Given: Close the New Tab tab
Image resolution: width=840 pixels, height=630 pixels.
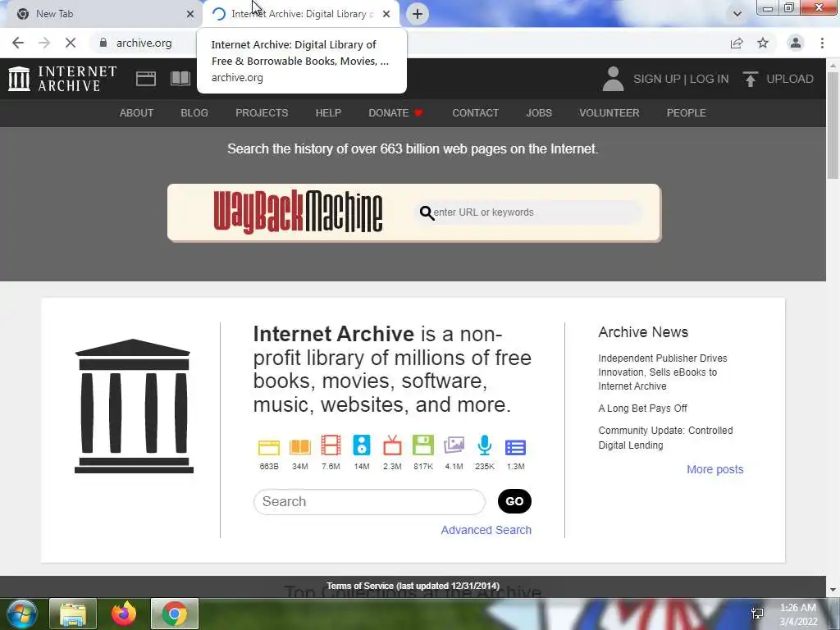Looking at the screenshot, I should (190, 14).
